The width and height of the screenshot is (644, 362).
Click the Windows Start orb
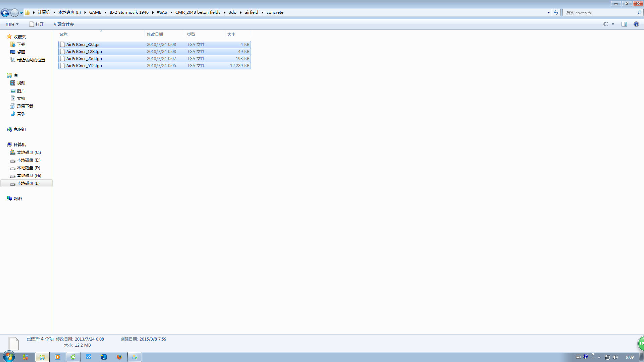pos(9,357)
